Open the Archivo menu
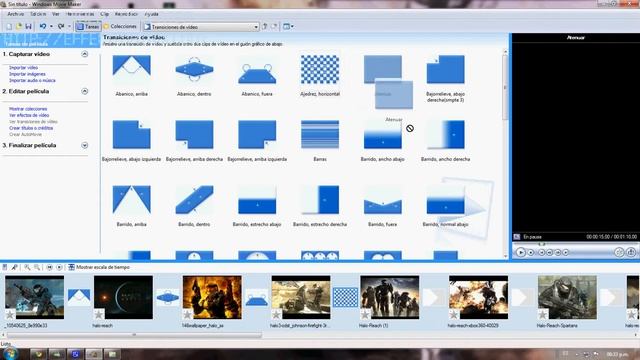640x360 pixels. tap(16, 14)
